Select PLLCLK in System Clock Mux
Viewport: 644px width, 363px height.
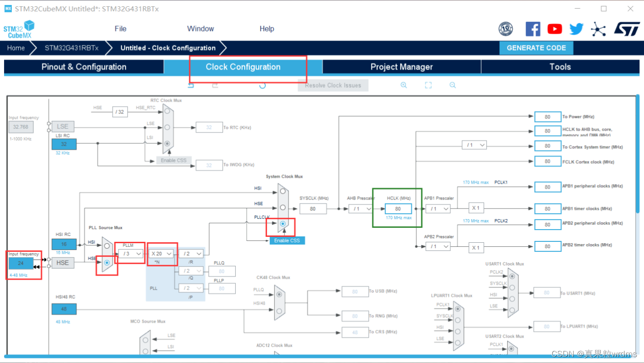[283, 224]
